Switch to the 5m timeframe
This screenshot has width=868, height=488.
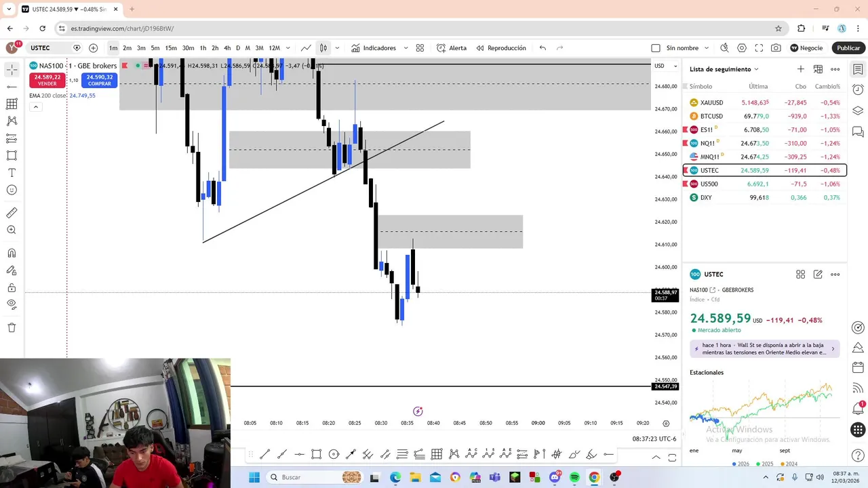pyautogui.click(x=155, y=48)
